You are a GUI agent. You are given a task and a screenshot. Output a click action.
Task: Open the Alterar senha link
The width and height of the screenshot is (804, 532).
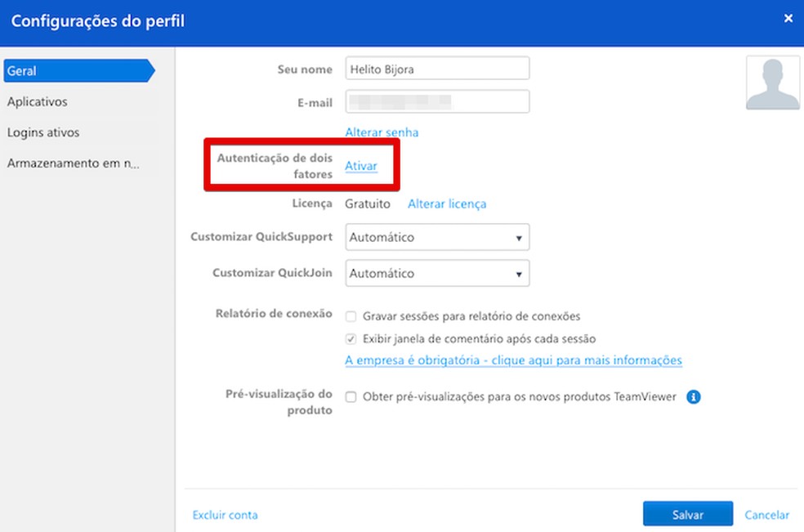[382, 132]
